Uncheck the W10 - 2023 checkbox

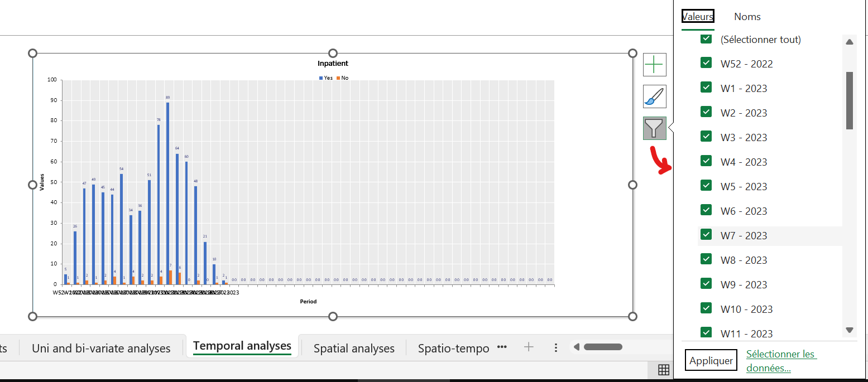coord(706,308)
